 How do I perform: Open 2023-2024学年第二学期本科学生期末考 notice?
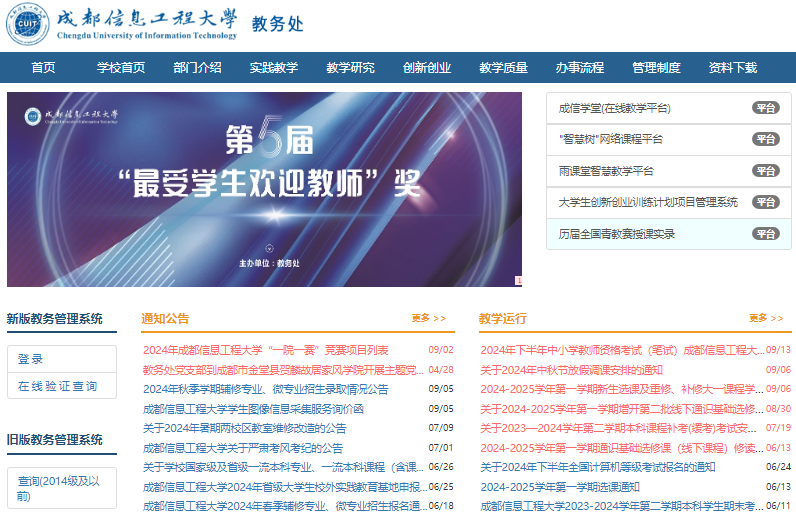[x=622, y=506]
